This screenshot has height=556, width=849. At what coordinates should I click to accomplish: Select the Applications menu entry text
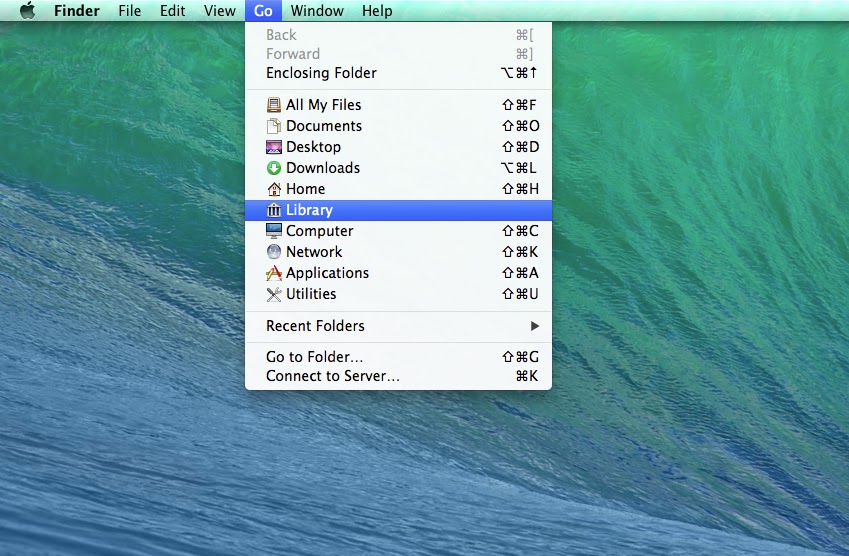327,273
